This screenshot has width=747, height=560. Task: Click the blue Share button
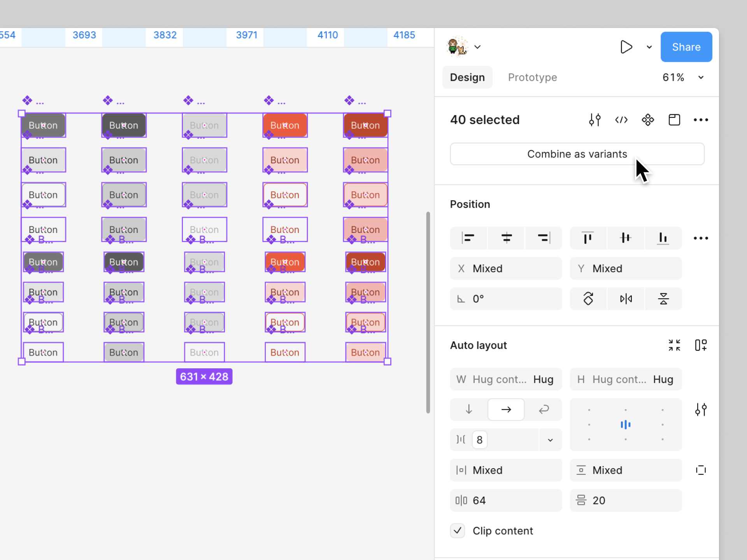pyautogui.click(x=686, y=47)
